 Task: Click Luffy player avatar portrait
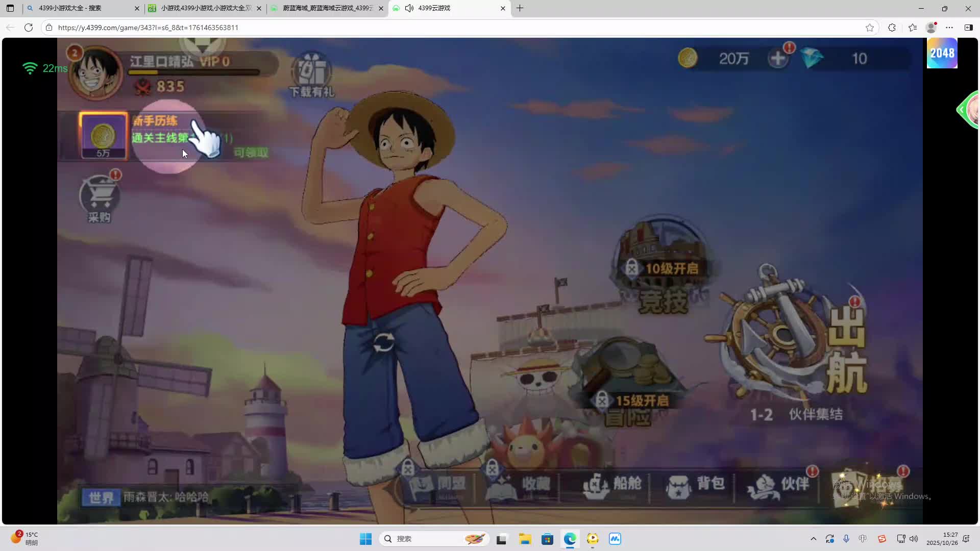[96, 72]
